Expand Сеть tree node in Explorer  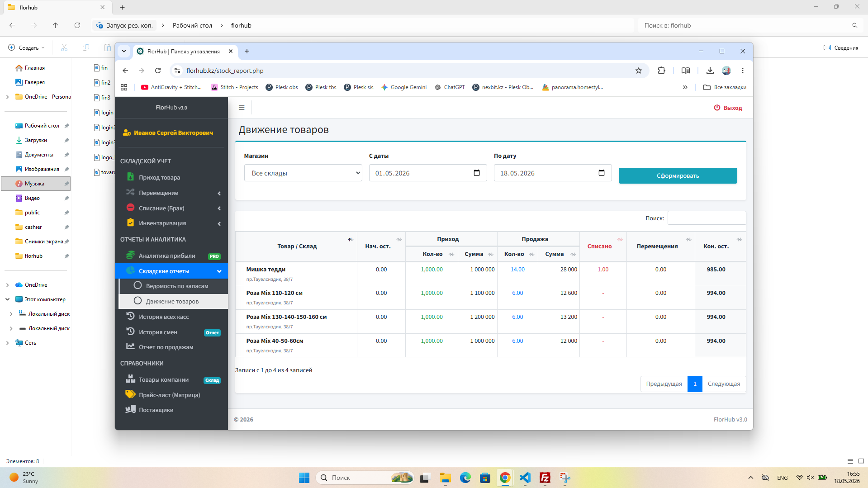[7, 343]
